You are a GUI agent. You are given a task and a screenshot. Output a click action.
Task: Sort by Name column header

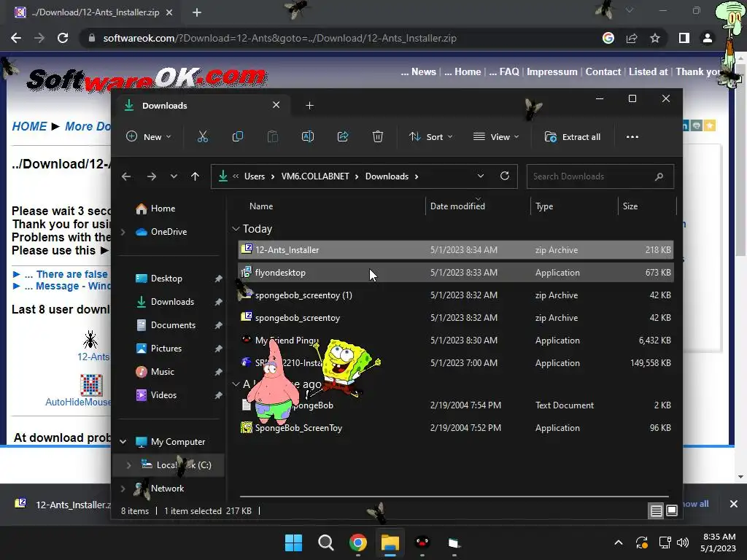tap(261, 206)
